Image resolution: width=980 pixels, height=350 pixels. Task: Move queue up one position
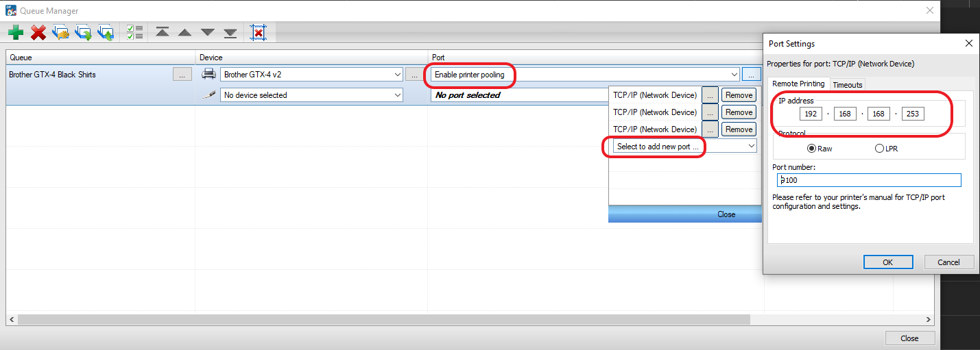[184, 32]
